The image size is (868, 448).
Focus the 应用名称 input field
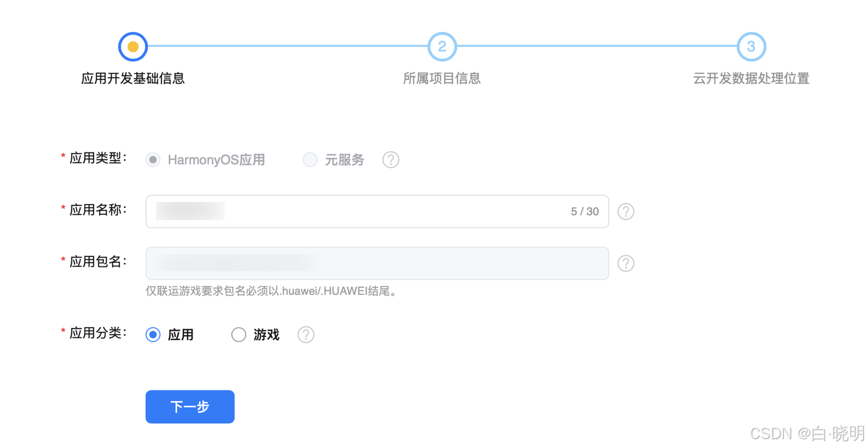(377, 211)
